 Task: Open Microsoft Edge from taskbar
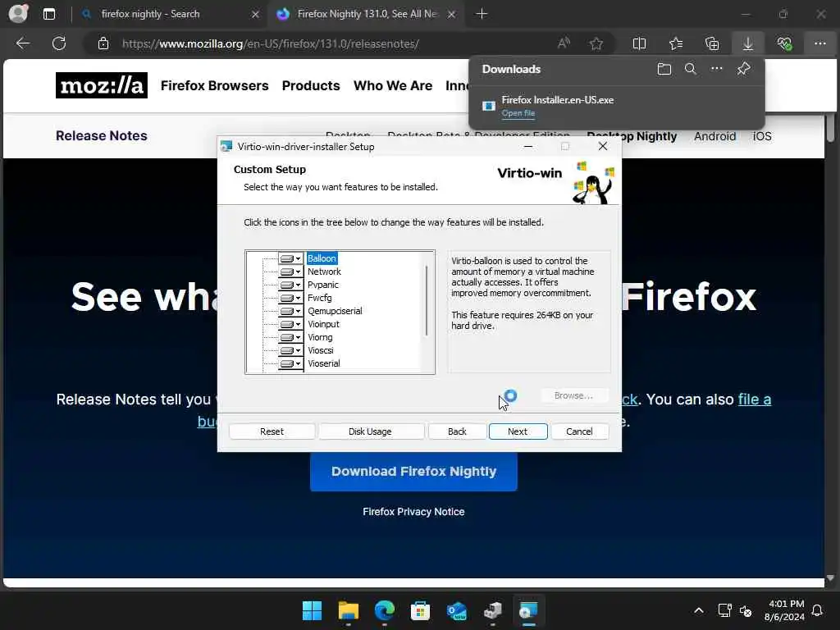384,610
